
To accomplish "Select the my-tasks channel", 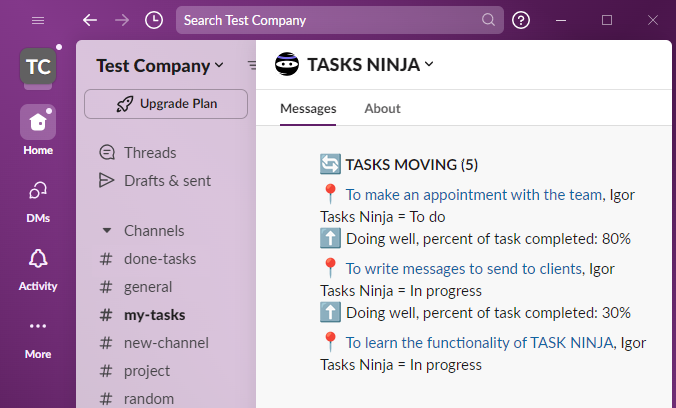I will [x=154, y=315].
